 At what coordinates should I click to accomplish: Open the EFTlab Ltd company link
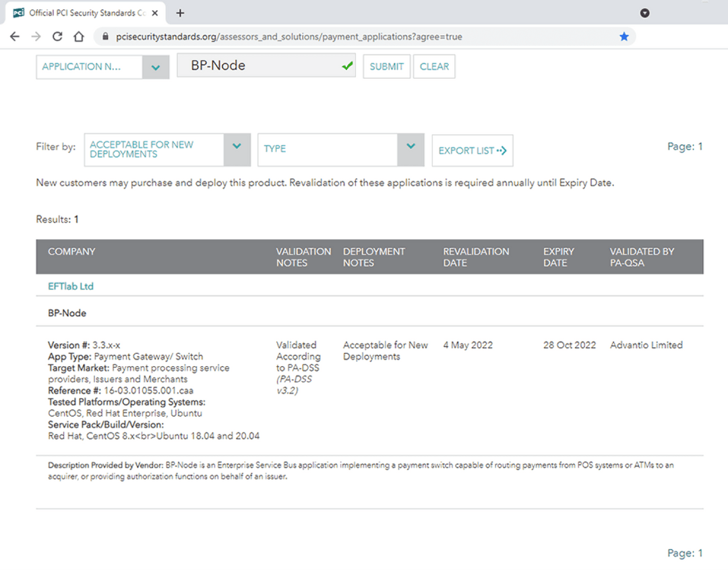[71, 287]
